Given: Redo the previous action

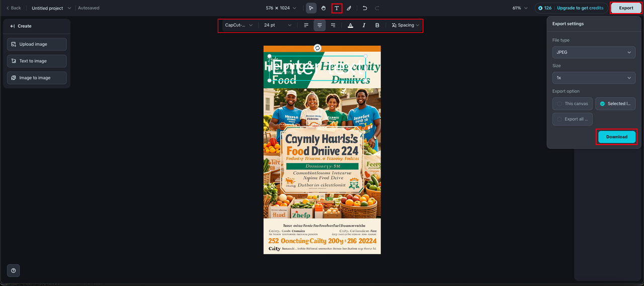Looking at the screenshot, I should 377,8.
